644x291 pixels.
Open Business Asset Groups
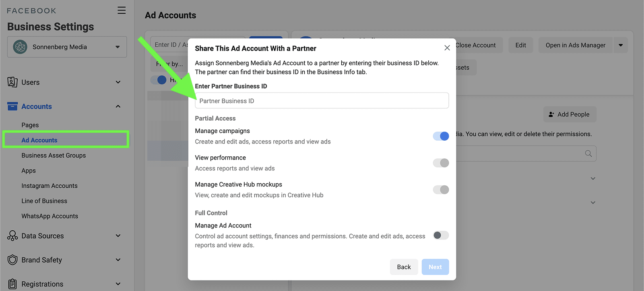(x=54, y=155)
